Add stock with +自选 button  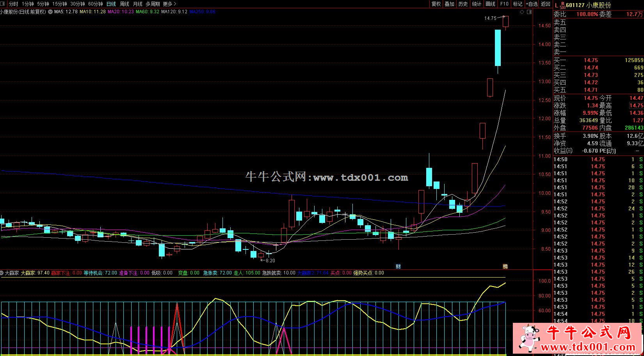point(532,4)
